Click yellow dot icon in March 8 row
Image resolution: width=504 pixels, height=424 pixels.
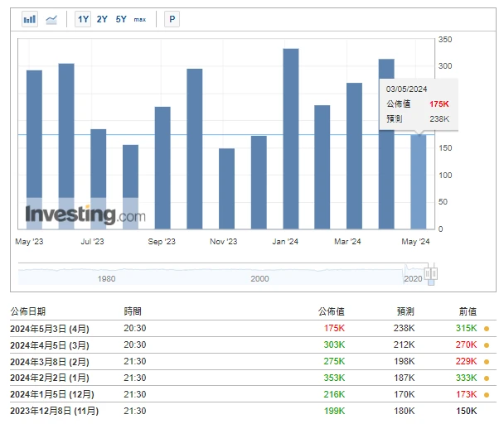(487, 361)
